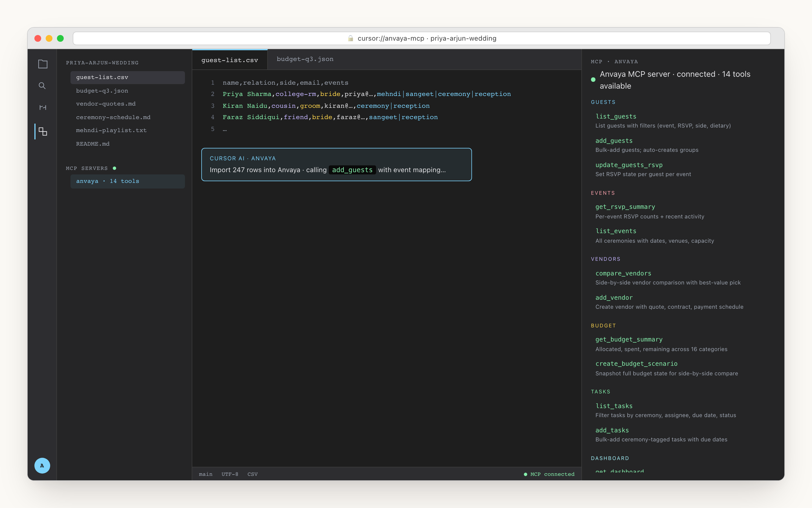Click UTF-8 encoding in status bar
The height and width of the screenshot is (508, 812).
click(230, 474)
